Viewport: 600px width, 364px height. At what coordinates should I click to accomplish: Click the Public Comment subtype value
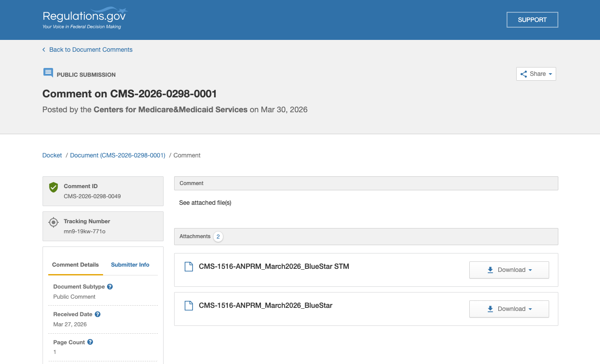[x=75, y=297]
